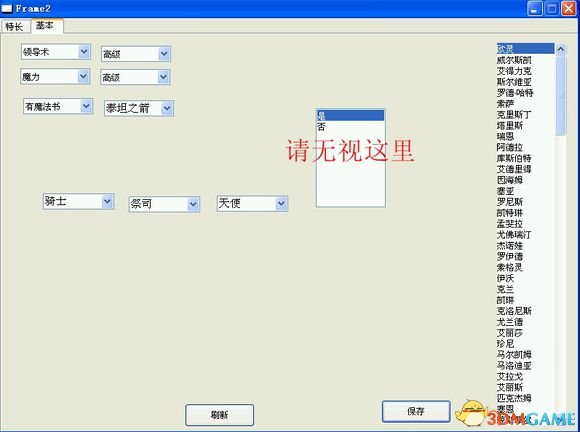Viewport: 580px width, 432px height.
Task: Select 否 in the small list box
Action: pyautogui.click(x=350, y=127)
